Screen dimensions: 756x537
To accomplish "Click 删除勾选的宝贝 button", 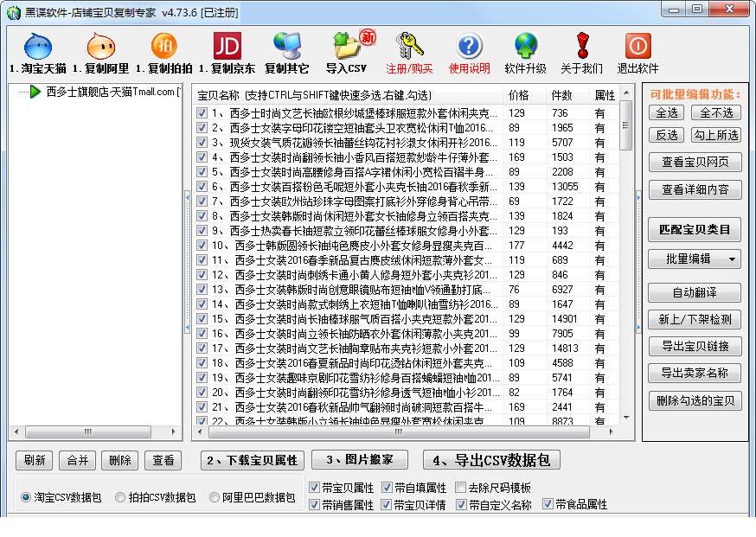I will [695, 400].
